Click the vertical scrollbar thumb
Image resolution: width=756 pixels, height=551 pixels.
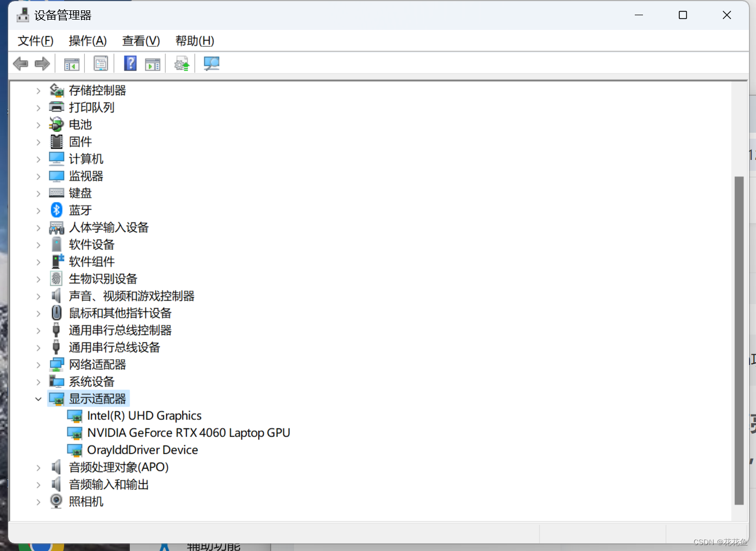(x=739, y=340)
